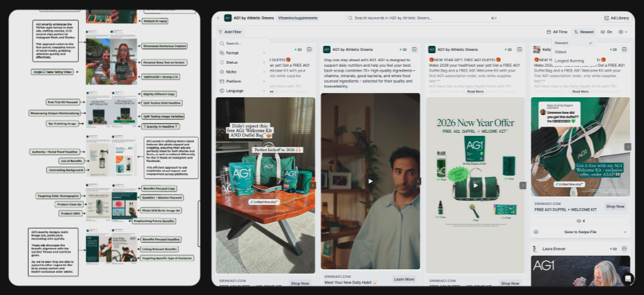Screen dimensions: 644x295
Task: Expand the Niche filter submenu
Action: click(242, 72)
